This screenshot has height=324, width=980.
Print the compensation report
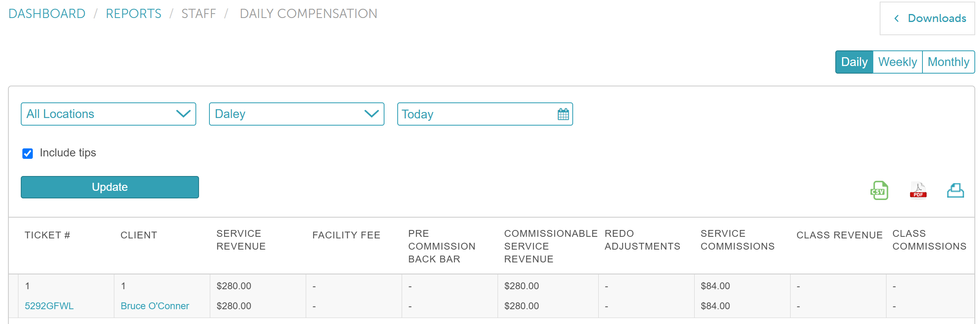[955, 190]
